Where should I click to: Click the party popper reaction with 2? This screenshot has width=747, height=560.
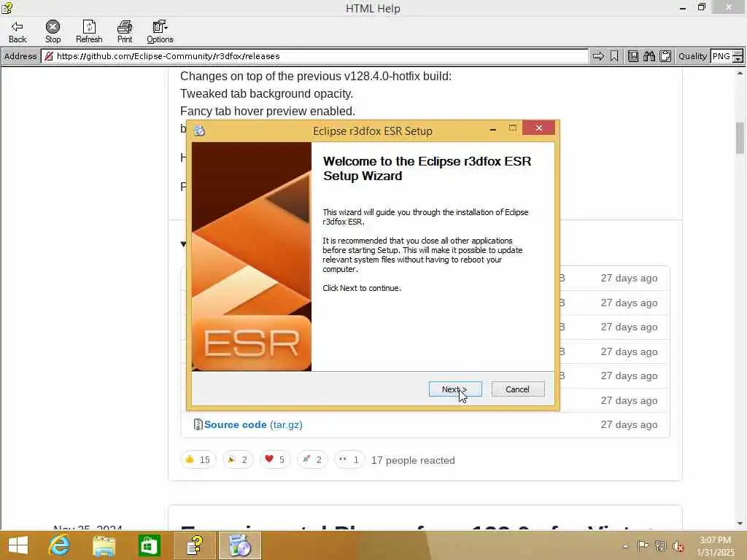(238, 459)
